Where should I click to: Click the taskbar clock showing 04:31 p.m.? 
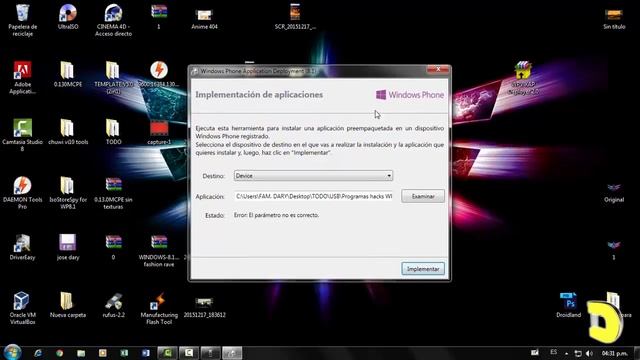pyautogui.click(x=614, y=353)
